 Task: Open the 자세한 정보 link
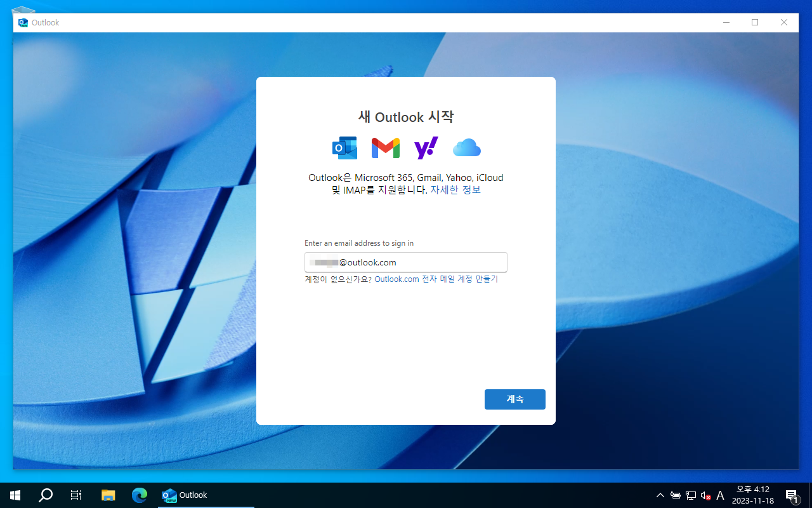click(455, 190)
